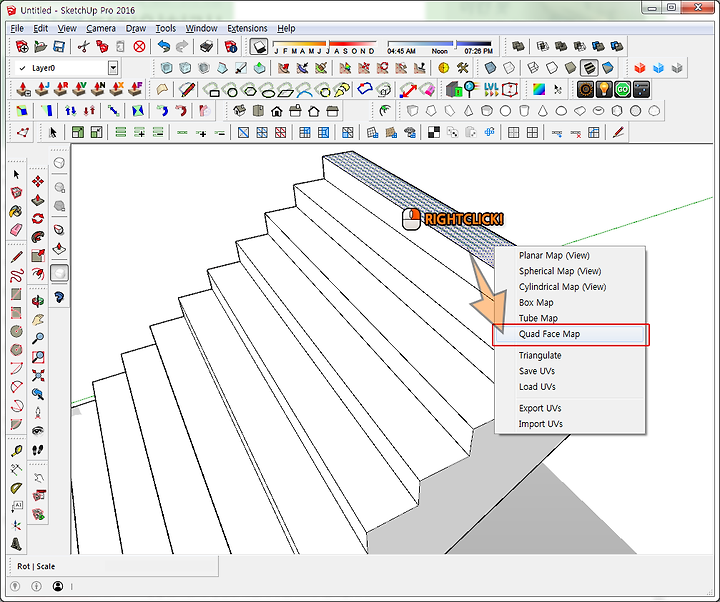
Task: Select the Orbit tool
Action: point(38,301)
